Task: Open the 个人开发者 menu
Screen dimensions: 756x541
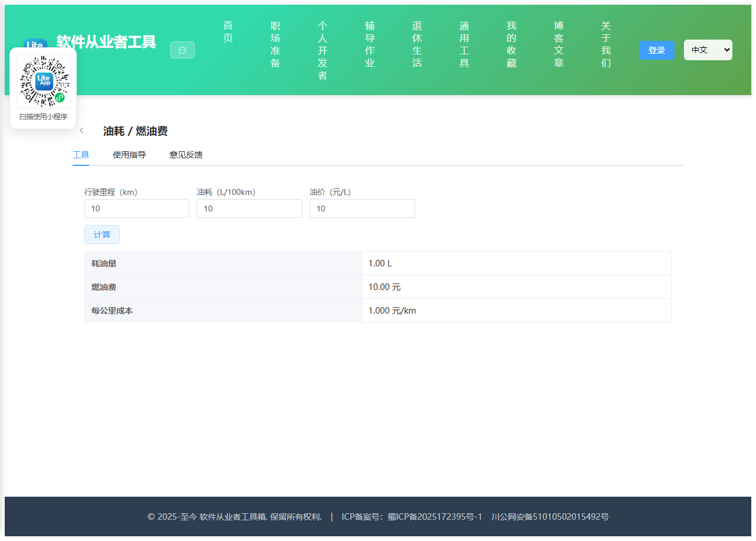Action: pos(322,50)
